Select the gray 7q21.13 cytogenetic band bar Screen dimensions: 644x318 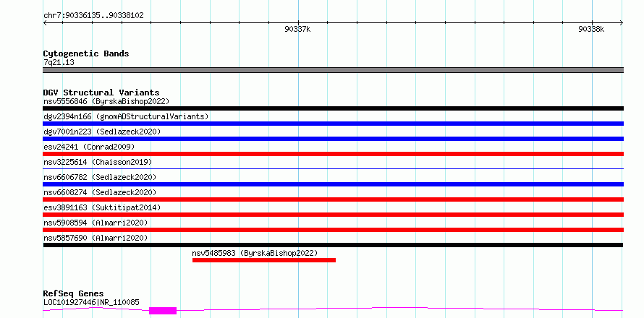[333, 70]
